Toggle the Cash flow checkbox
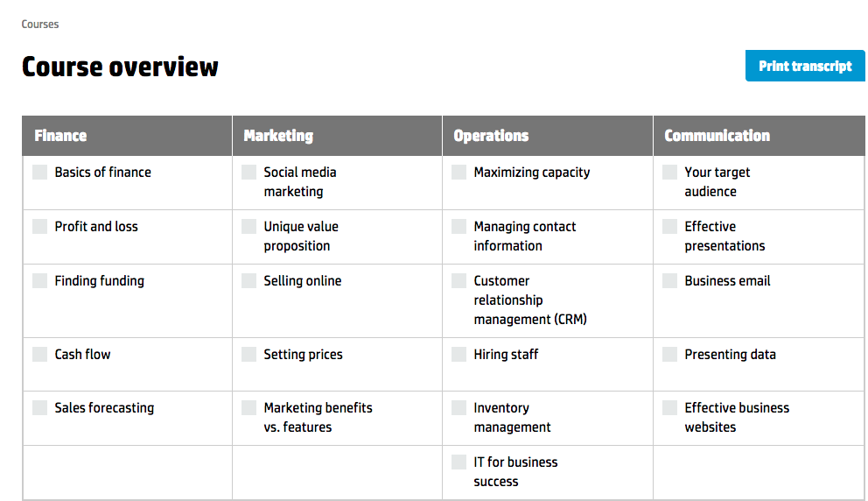 click(x=40, y=355)
